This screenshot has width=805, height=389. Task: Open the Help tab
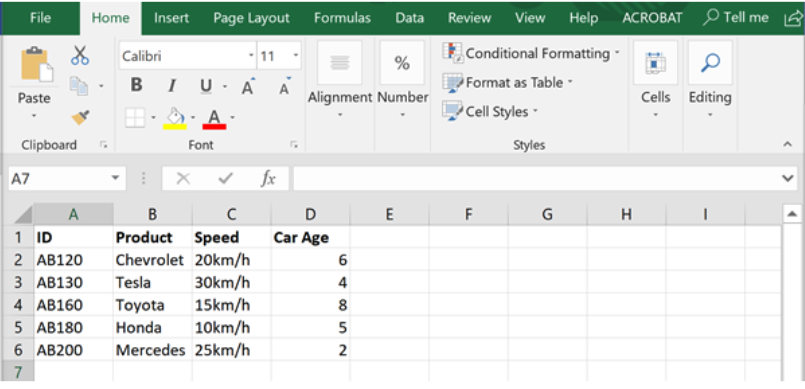tap(584, 18)
